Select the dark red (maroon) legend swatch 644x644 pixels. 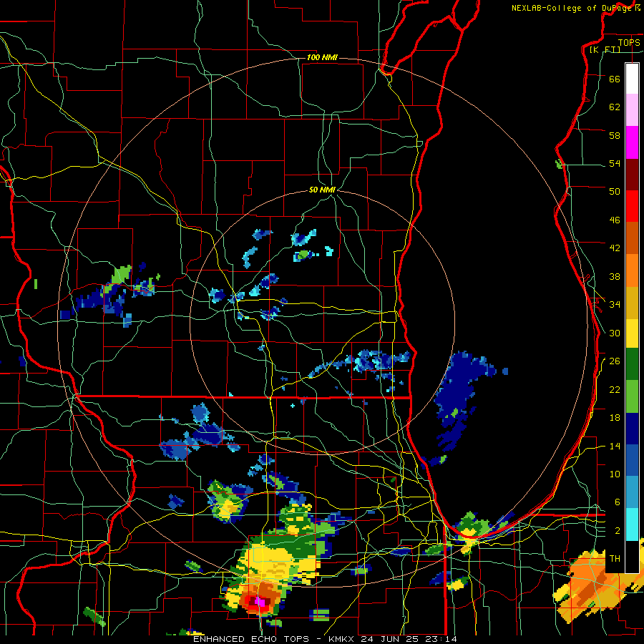tap(632, 175)
